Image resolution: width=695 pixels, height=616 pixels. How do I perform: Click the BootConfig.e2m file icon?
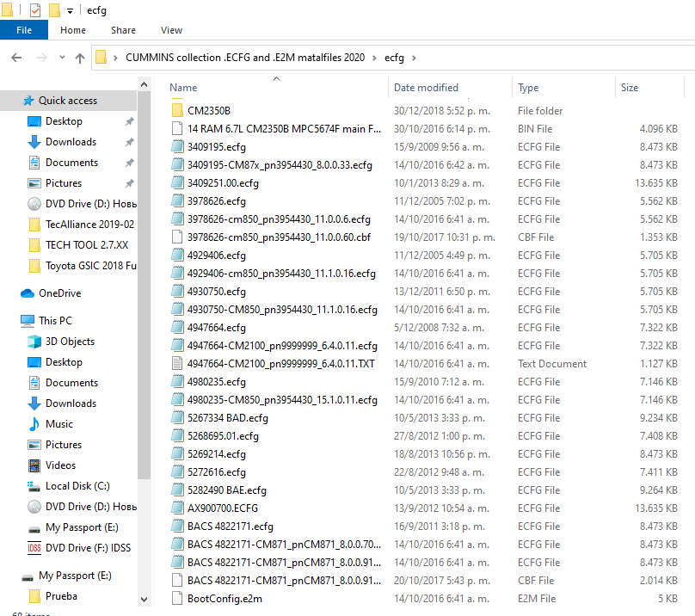177,598
